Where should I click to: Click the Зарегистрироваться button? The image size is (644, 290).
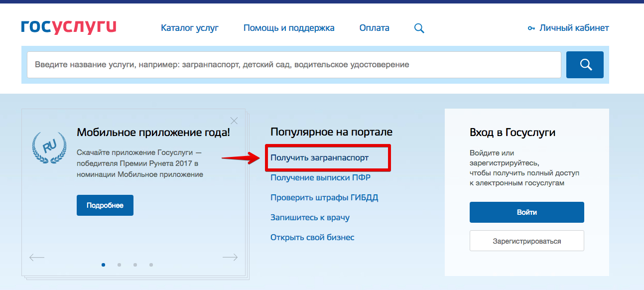click(x=527, y=241)
